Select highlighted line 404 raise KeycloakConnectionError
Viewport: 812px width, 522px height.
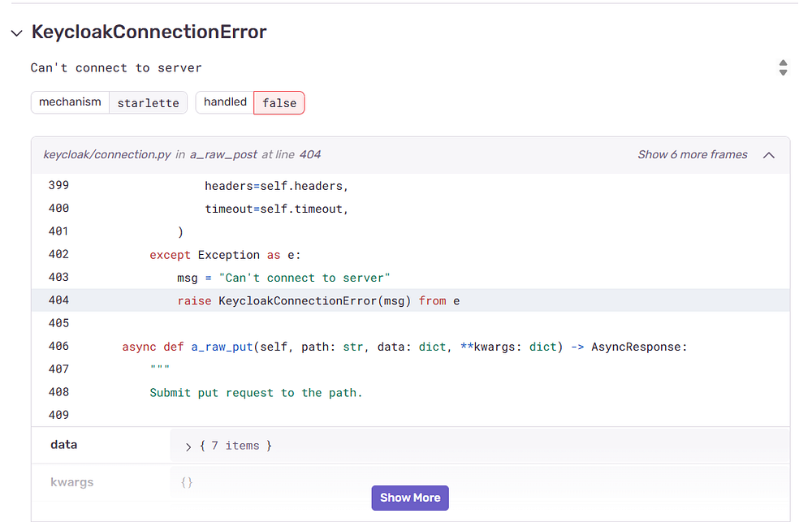[411, 300]
